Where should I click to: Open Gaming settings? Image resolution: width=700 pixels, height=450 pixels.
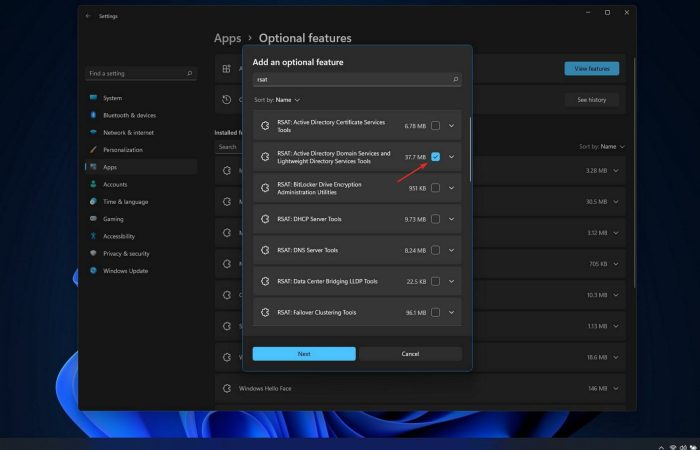[141, 219]
